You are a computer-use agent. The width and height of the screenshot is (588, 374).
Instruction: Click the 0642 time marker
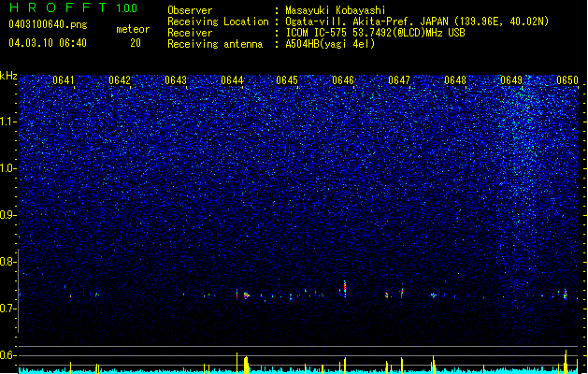point(120,80)
